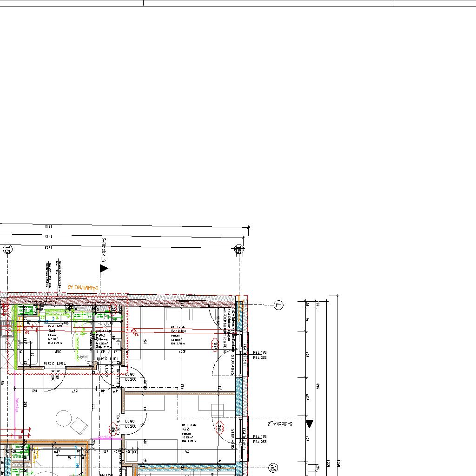Click the rotated square chair symbol
Viewport: 476px width, 476px height.
[79, 426]
